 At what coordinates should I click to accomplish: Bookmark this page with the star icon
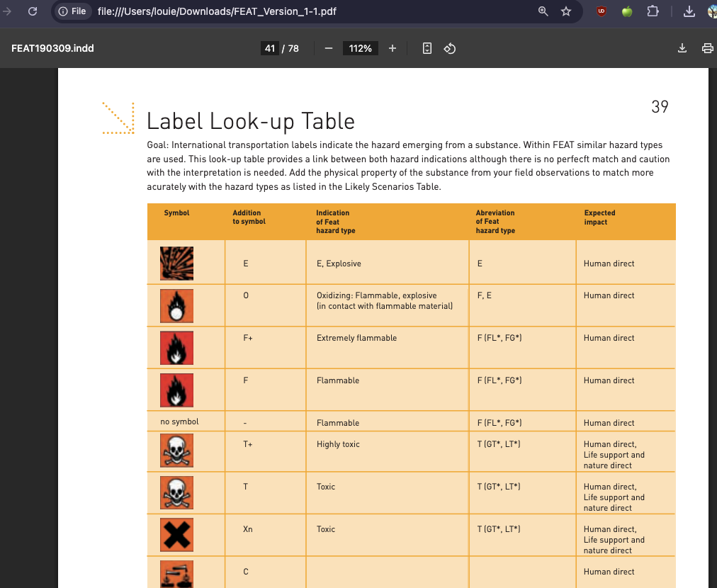click(x=566, y=11)
